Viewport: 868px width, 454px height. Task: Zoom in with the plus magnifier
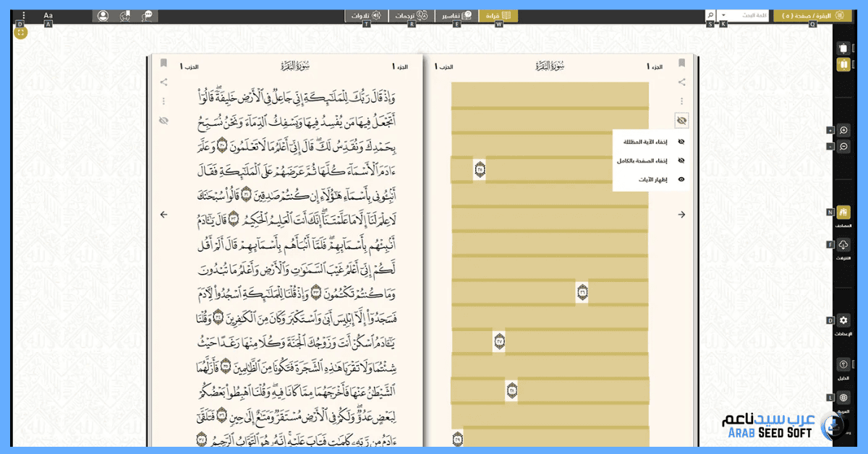pos(843,130)
